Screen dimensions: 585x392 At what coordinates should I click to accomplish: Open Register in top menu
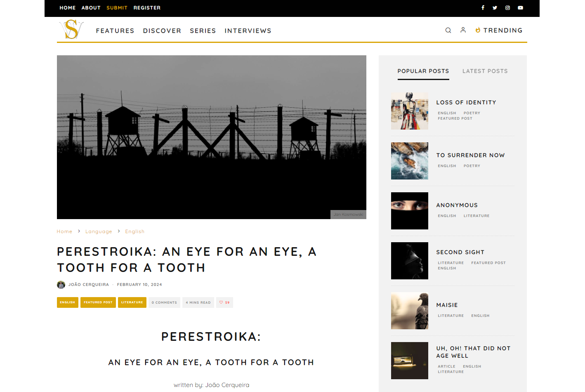click(x=147, y=8)
